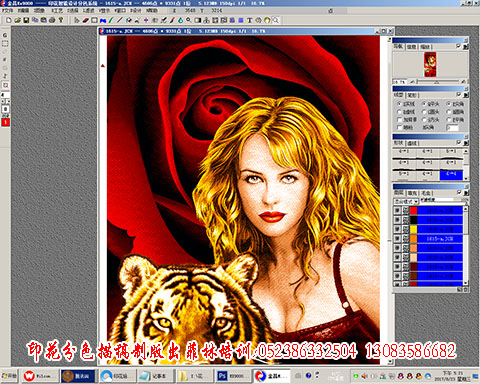Hide the black color layer
The width and height of the screenshot is (480, 384).
(397, 220)
